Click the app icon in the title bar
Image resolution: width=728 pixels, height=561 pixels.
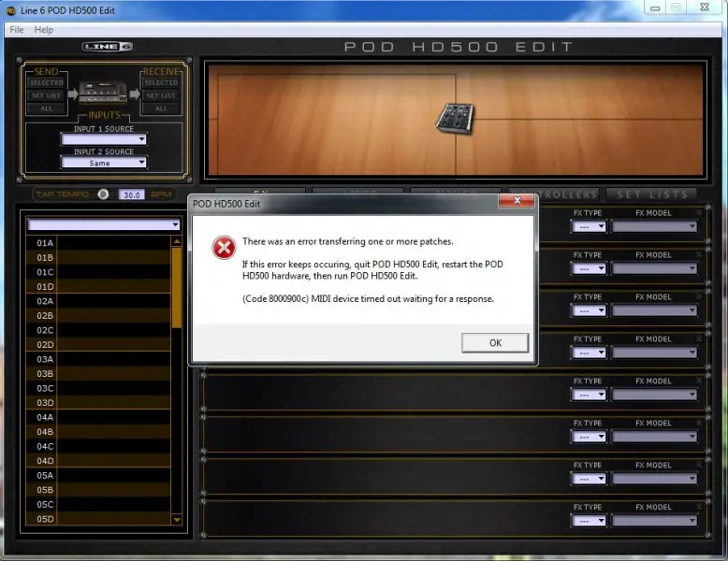click(x=11, y=10)
